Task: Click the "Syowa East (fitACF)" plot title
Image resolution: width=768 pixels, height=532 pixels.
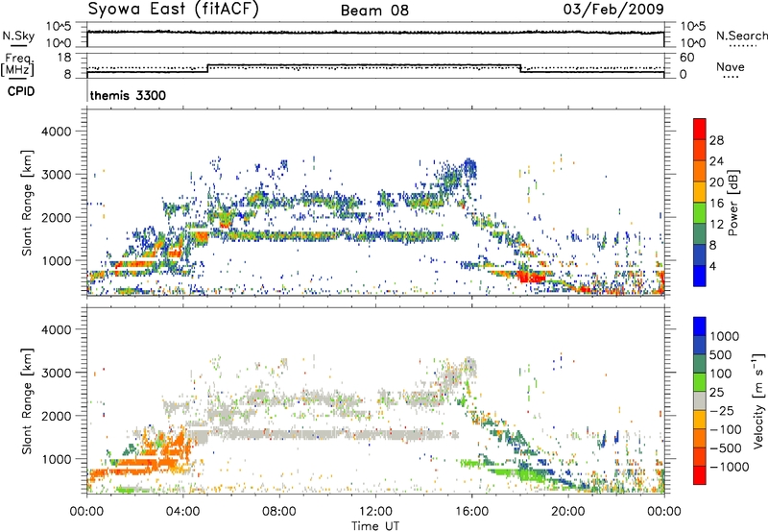Action: [174, 10]
